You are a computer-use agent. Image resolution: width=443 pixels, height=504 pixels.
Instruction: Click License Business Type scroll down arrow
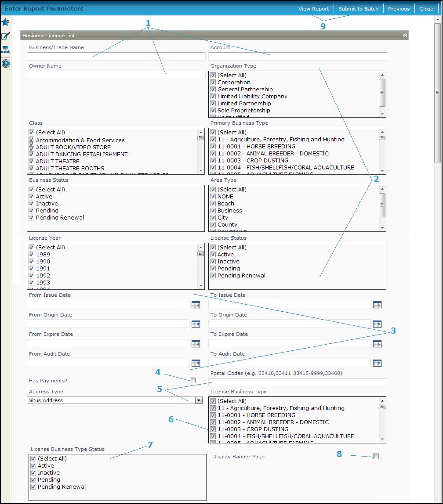(x=382, y=439)
